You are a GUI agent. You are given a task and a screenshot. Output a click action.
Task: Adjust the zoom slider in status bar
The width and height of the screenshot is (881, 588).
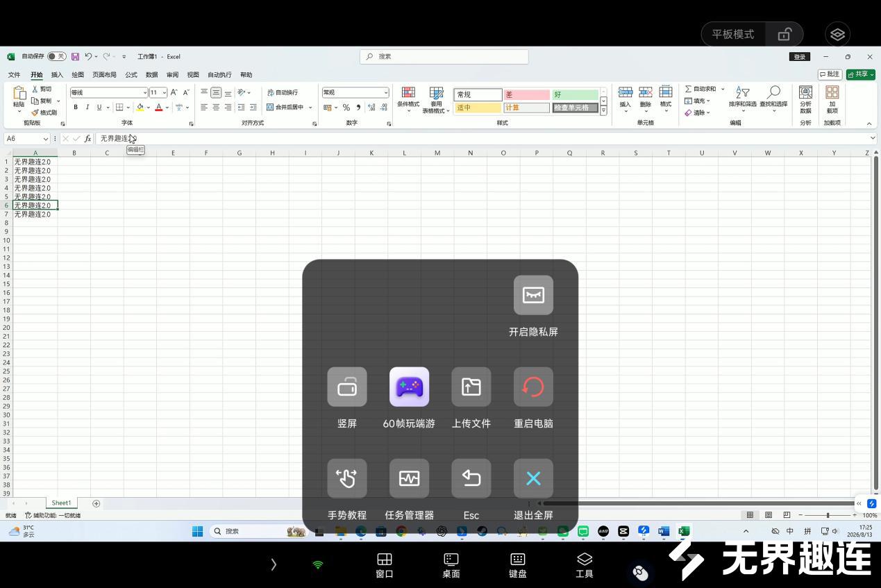828,515
